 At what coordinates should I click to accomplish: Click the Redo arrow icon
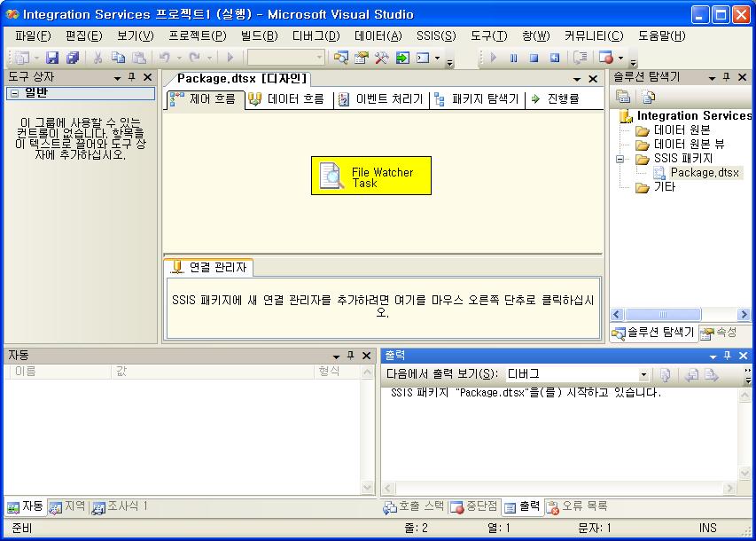click(195, 58)
